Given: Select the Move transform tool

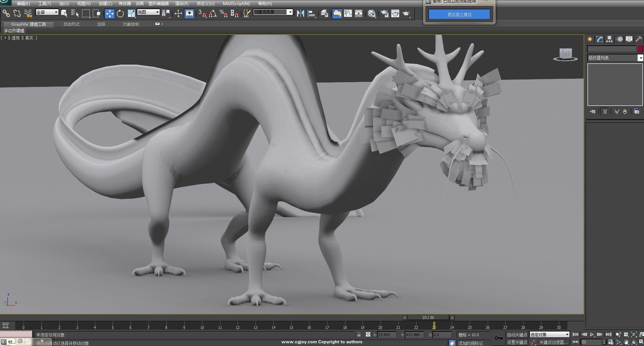Looking at the screenshot, I should coord(110,14).
